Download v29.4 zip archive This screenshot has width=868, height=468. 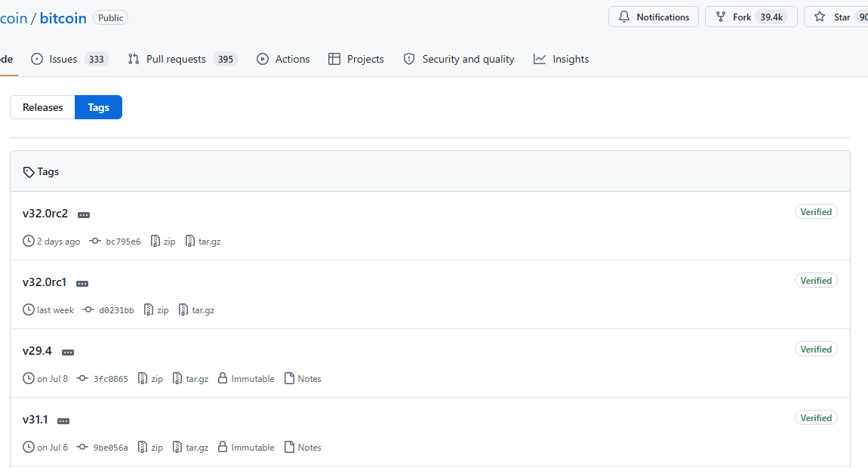pos(150,379)
